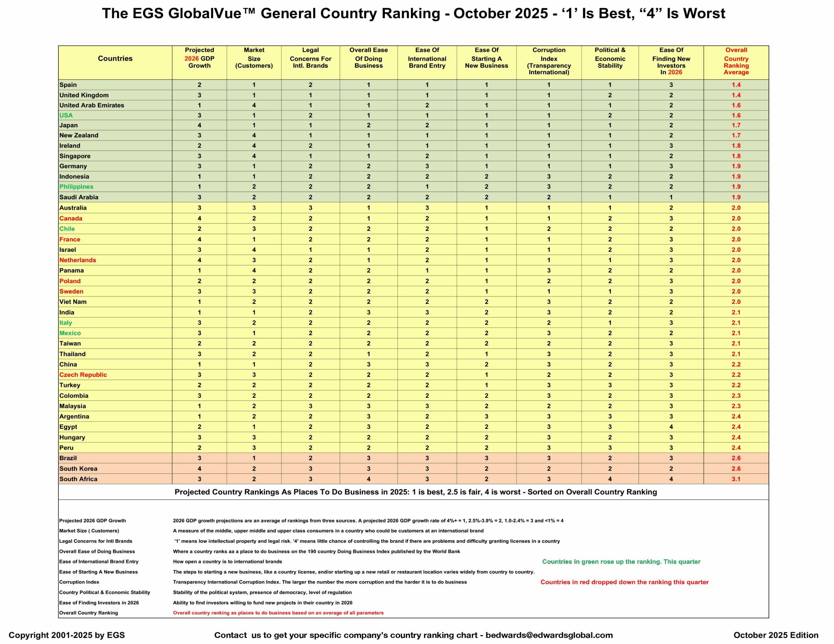Click South Africa's overall average 3.1

click(736, 479)
